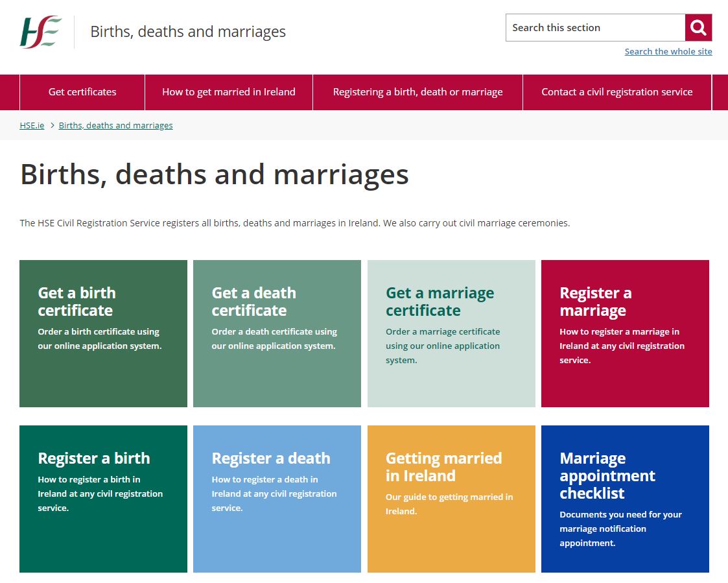This screenshot has width=728, height=583.
Task: Go to Contact a civil registration service
Action: pyautogui.click(x=617, y=92)
